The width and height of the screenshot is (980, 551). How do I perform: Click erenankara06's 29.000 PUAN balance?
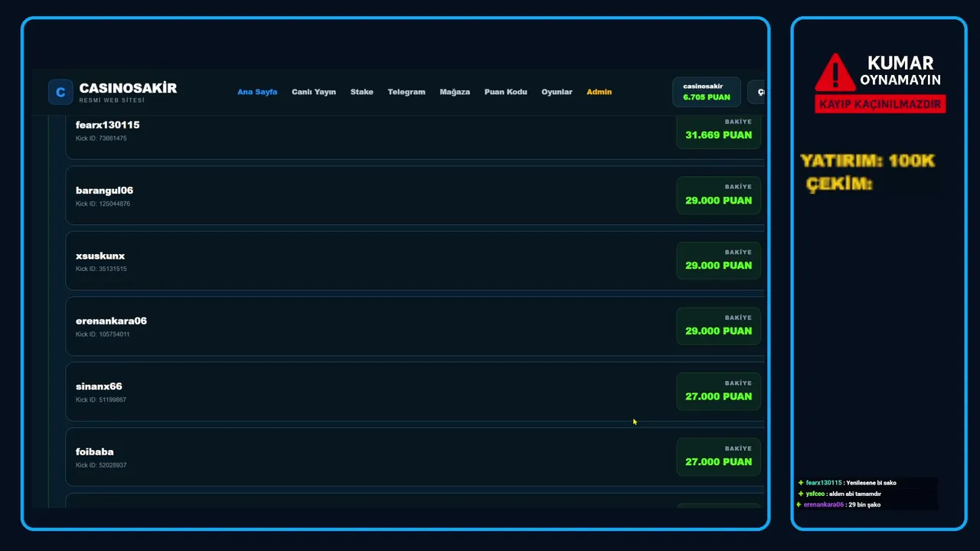click(x=719, y=331)
